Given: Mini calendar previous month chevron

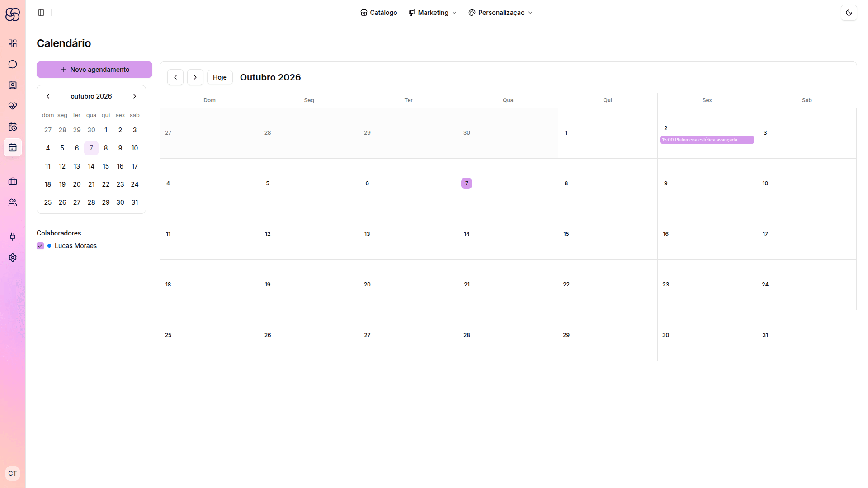Looking at the screenshot, I should [x=48, y=96].
